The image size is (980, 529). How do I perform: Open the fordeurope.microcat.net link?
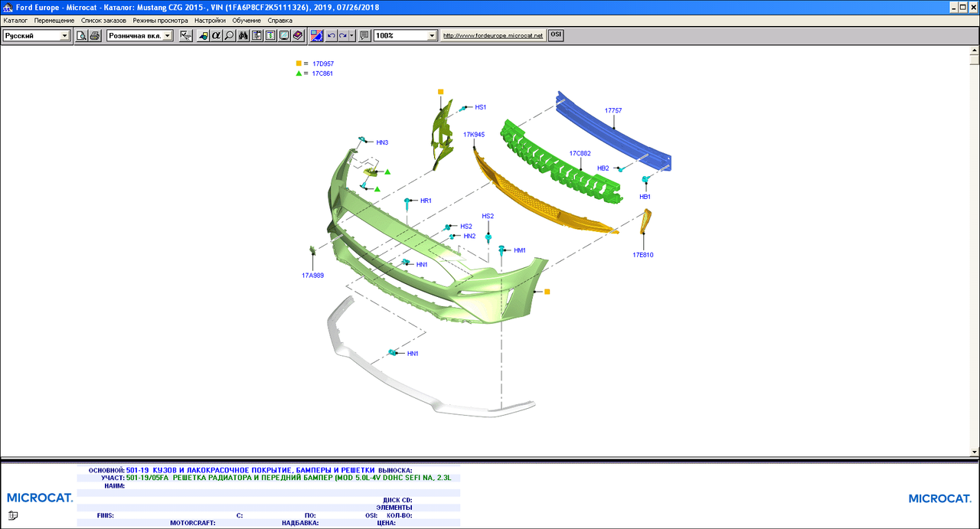coord(493,35)
